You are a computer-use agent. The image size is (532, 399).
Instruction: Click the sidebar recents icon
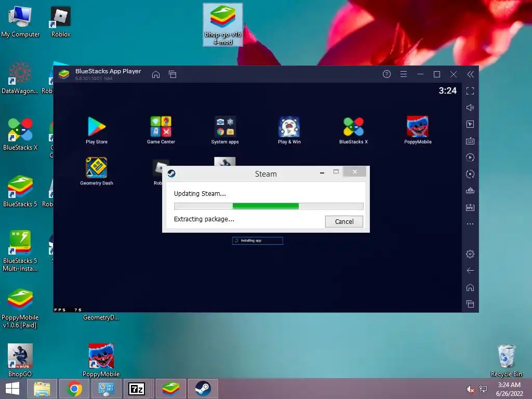pyautogui.click(x=470, y=304)
